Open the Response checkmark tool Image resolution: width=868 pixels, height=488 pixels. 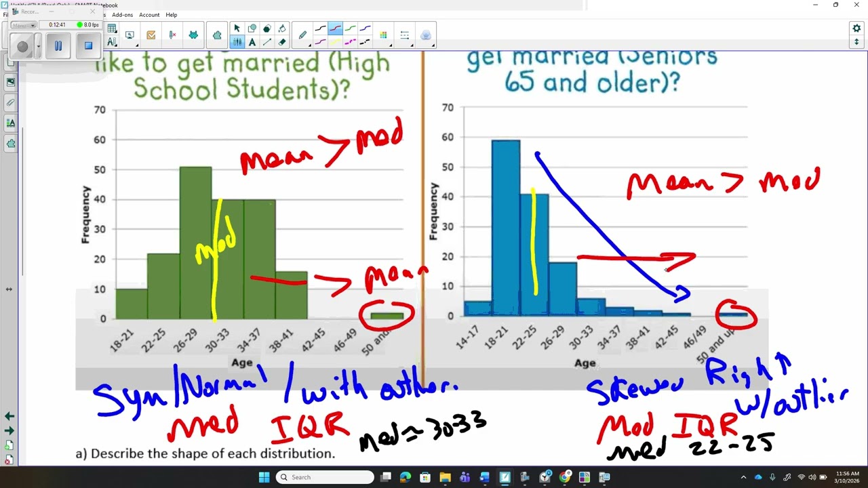[x=151, y=35]
